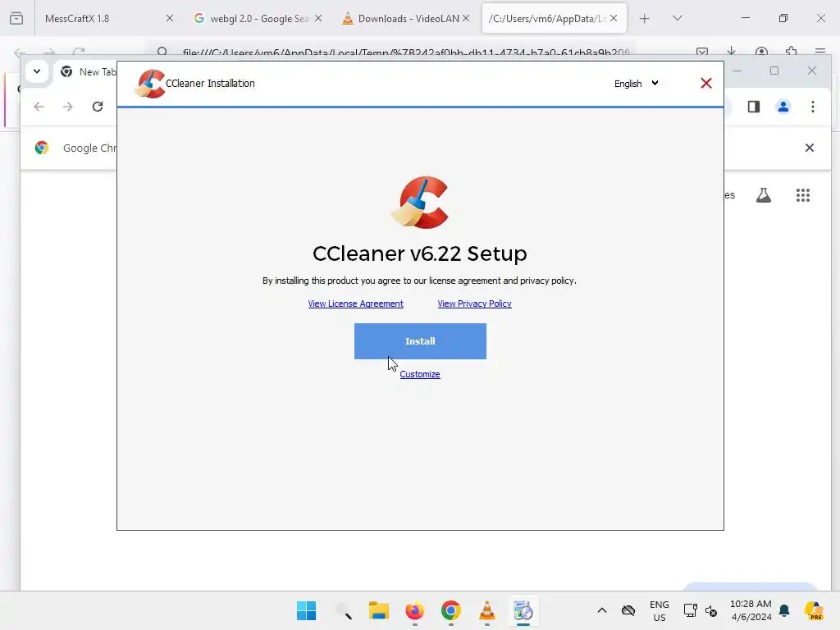Select the Chrome New Tab tab

(x=89, y=72)
